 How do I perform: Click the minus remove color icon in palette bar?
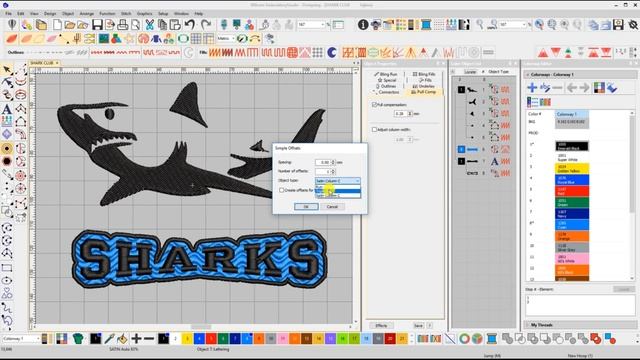[149, 338]
